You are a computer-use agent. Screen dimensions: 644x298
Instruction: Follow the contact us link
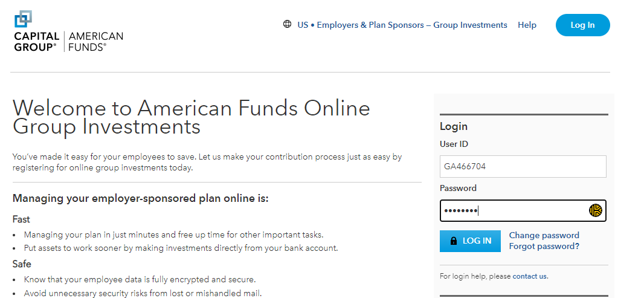coord(529,276)
